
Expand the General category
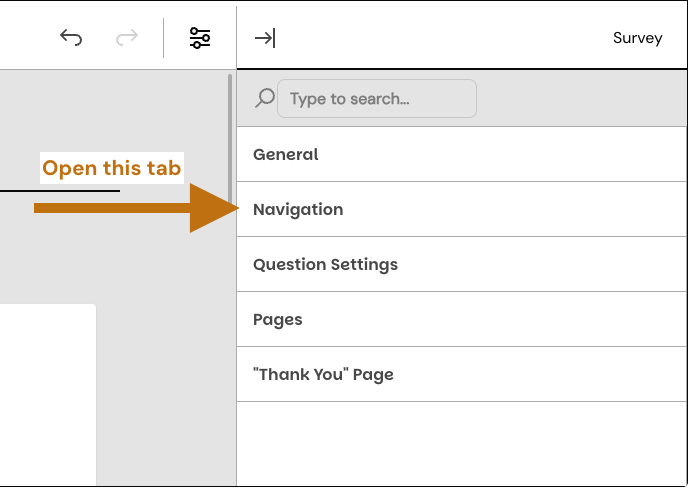pos(286,154)
